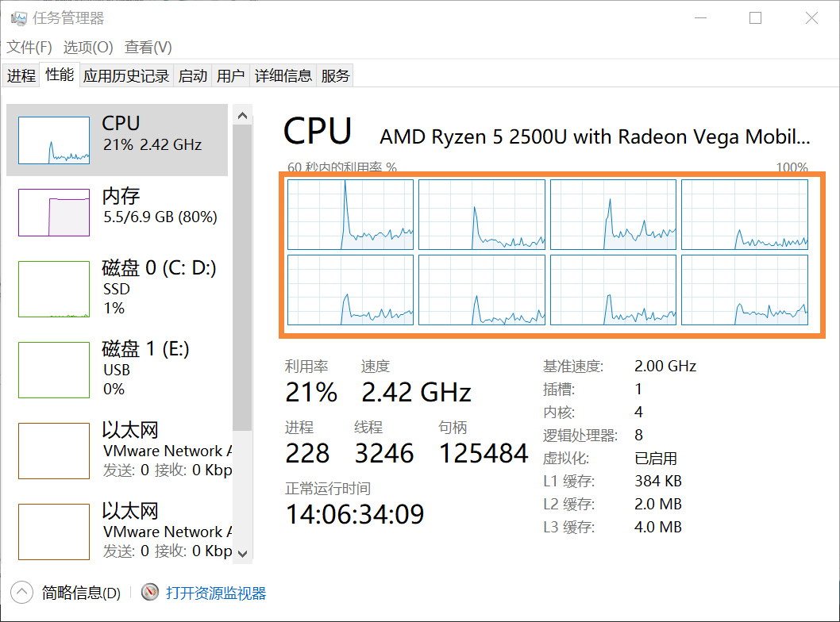The height and width of the screenshot is (622, 840).
Task: Switch to the 启动 tab
Action: tap(193, 76)
